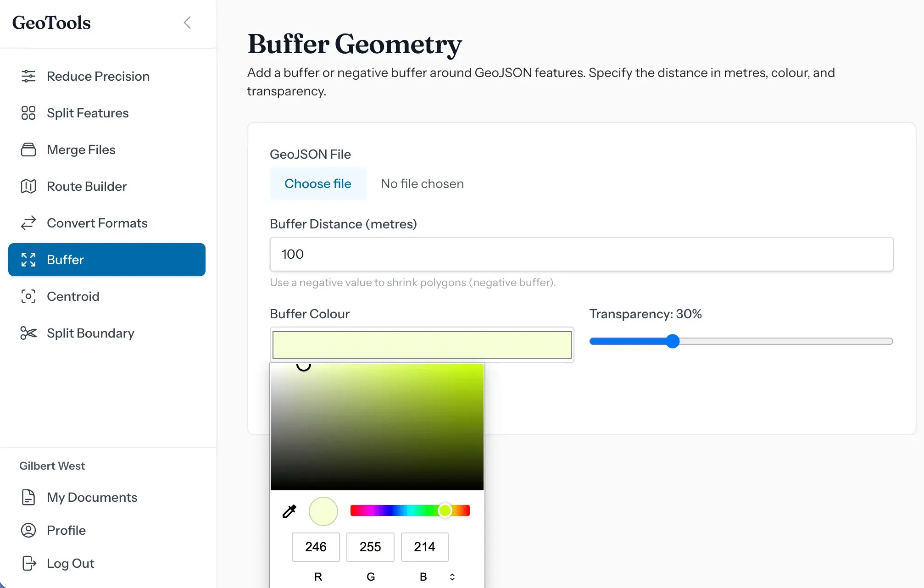Click the Transparency slider handle
The image size is (924, 588).
pos(673,341)
